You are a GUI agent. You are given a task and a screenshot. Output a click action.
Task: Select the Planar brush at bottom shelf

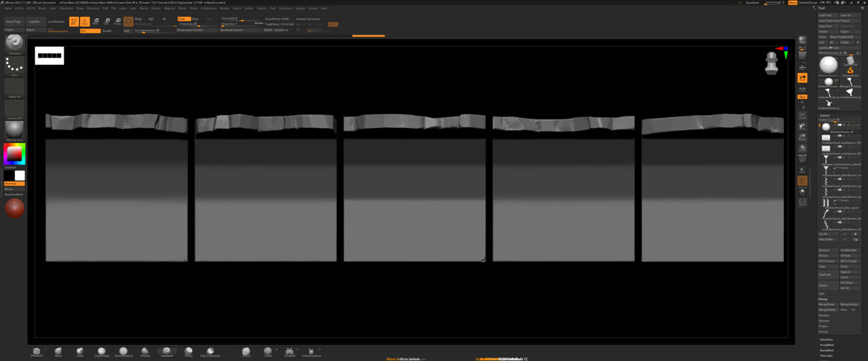click(x=189, y=352)
